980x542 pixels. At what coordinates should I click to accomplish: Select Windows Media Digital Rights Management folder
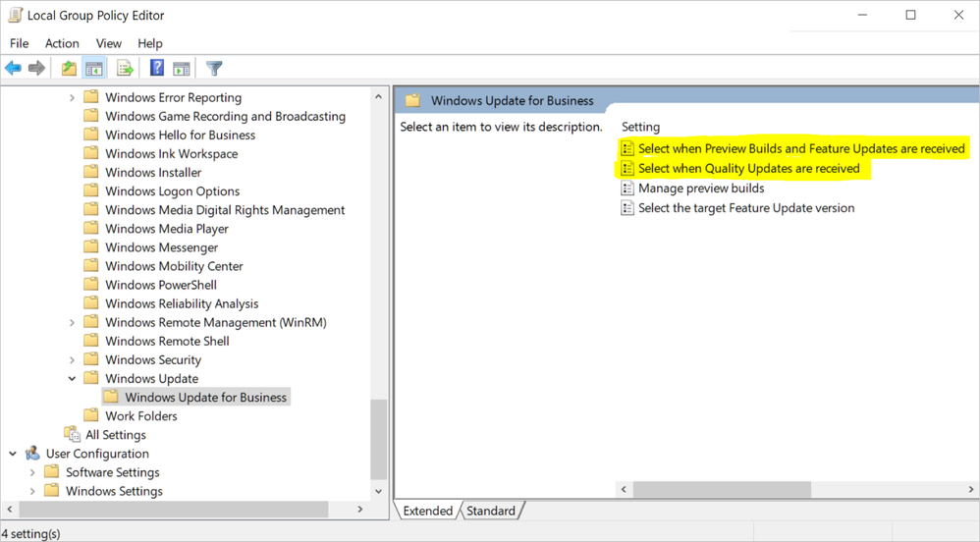(x=225, y=210)
